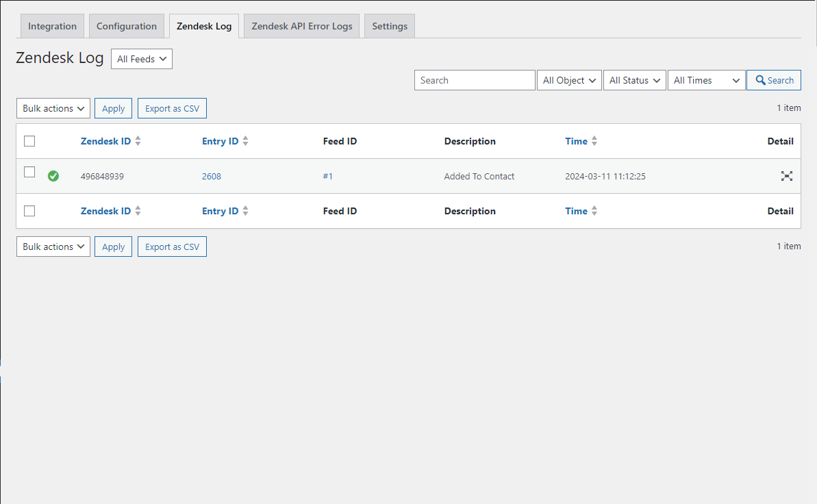Tick select-all checkbox in top table header
817x504 pixels.
[x=29, y=141]
